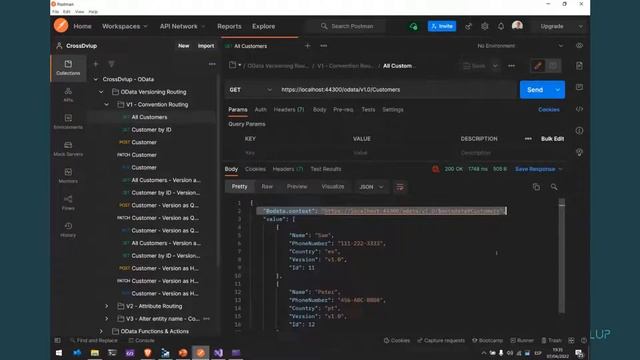The height and width of the screenshot is (360, 640).
Task: Switch to the Raw response view
Action: 267,187
